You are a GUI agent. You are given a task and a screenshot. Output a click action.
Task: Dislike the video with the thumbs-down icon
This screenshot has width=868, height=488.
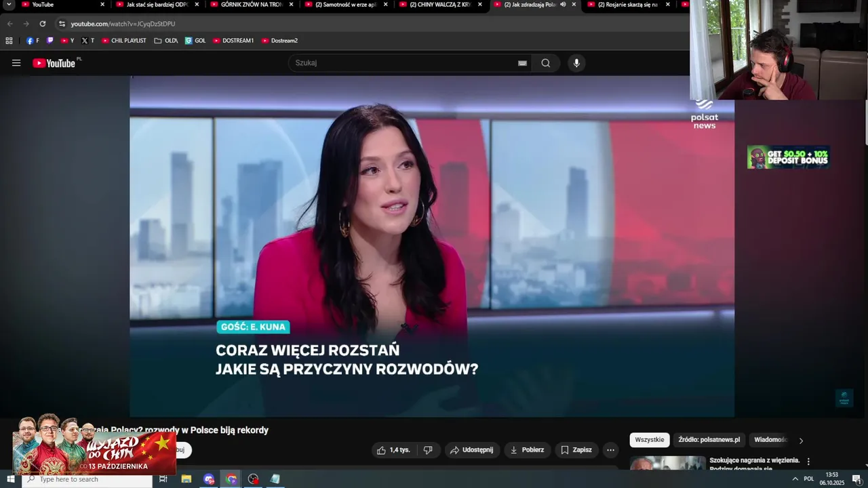[428, 450]
